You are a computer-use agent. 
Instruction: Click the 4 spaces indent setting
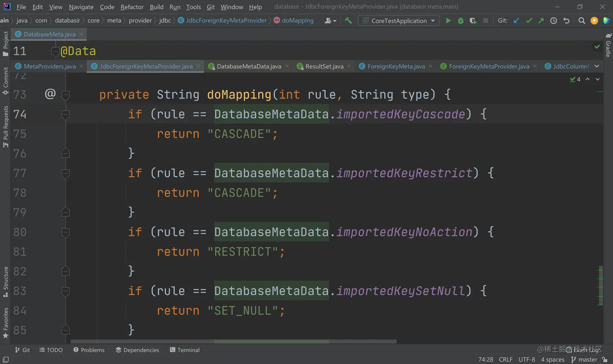tap(553, 360)
